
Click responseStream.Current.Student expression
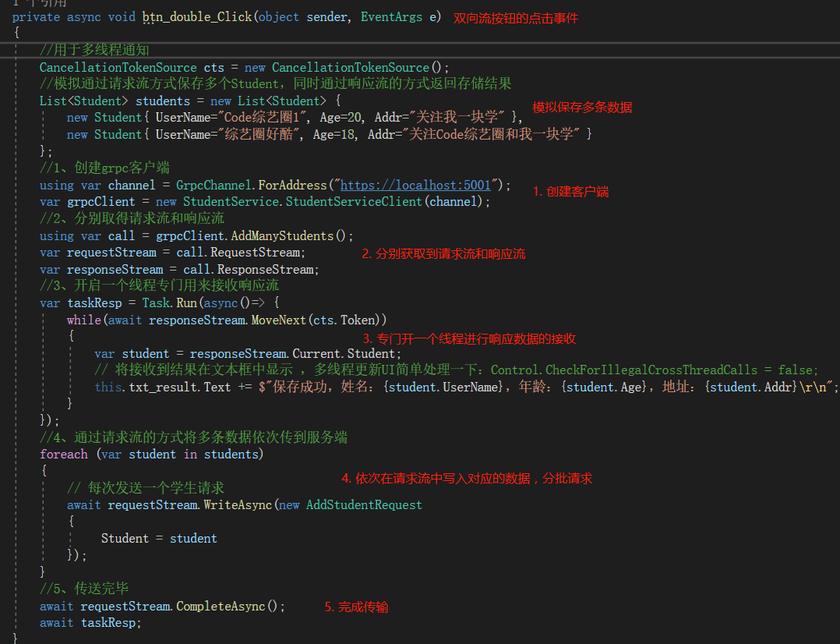point(292,353)
